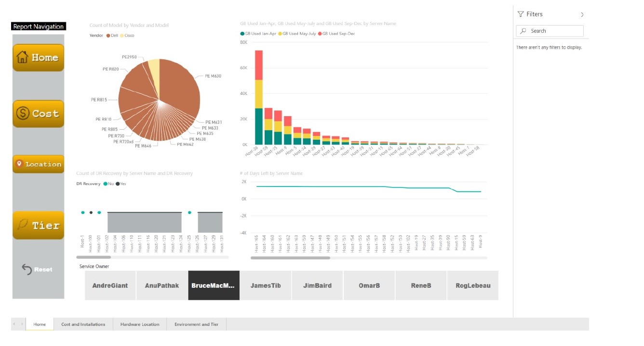Click the Cisco vendor legend swatch
This screenshot has width=644, height=346.
pos(122,36)
